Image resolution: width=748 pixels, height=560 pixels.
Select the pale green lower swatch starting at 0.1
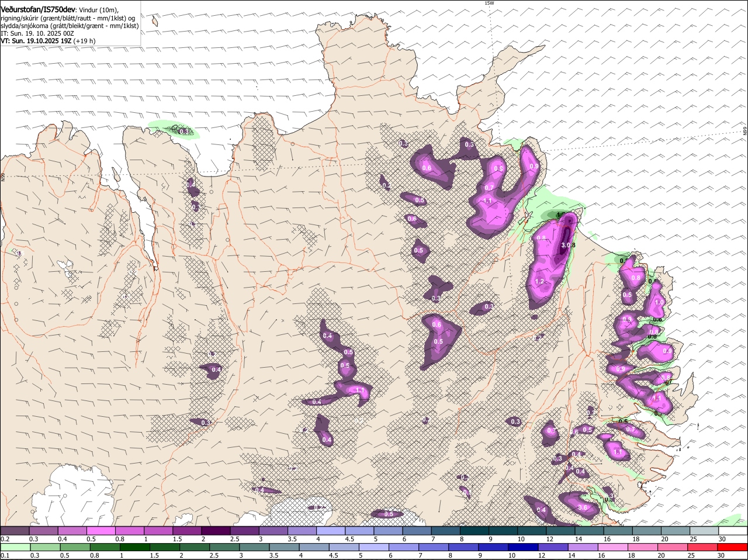[x=16, y=547]
